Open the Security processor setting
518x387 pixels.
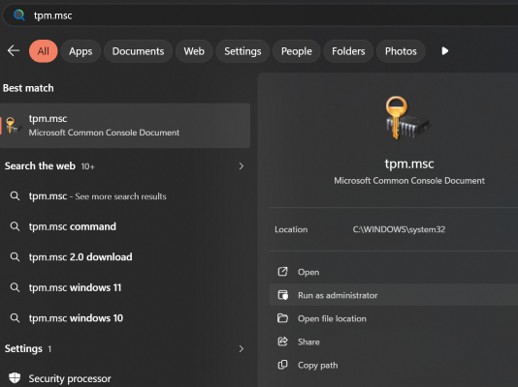click(x=125, y=378)
